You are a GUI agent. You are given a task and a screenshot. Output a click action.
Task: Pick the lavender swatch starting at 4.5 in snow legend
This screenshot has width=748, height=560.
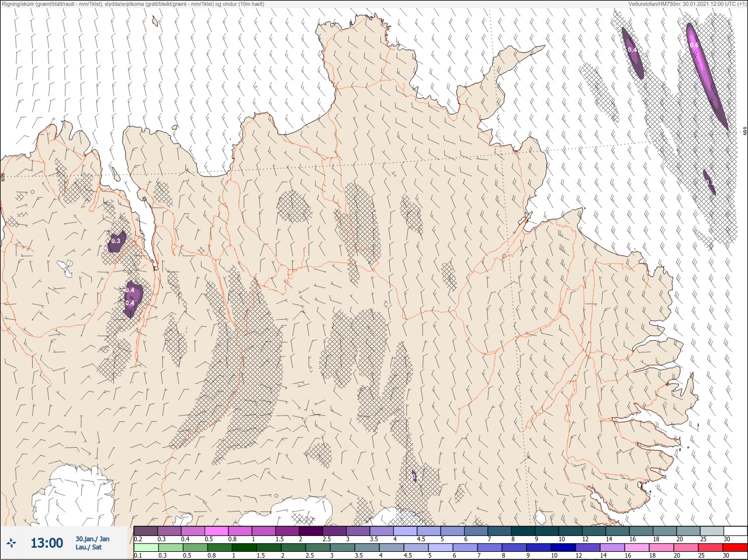[x=429, y=531]
